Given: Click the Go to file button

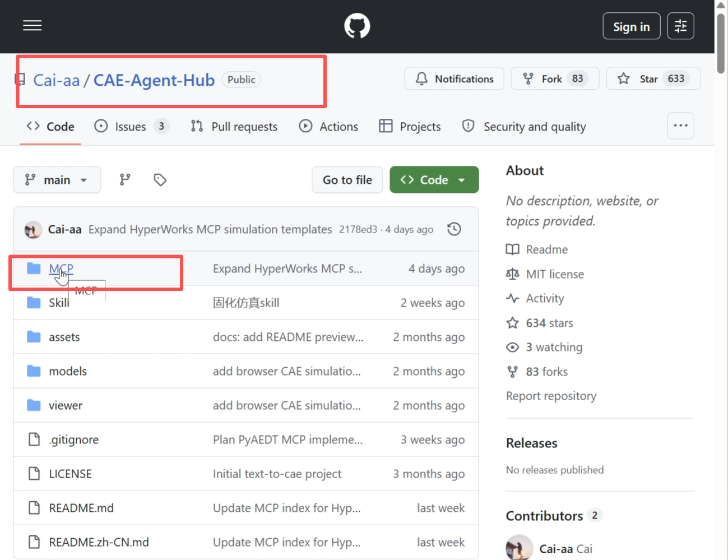Looking at the screenshot, I should (x=347, y=180).
